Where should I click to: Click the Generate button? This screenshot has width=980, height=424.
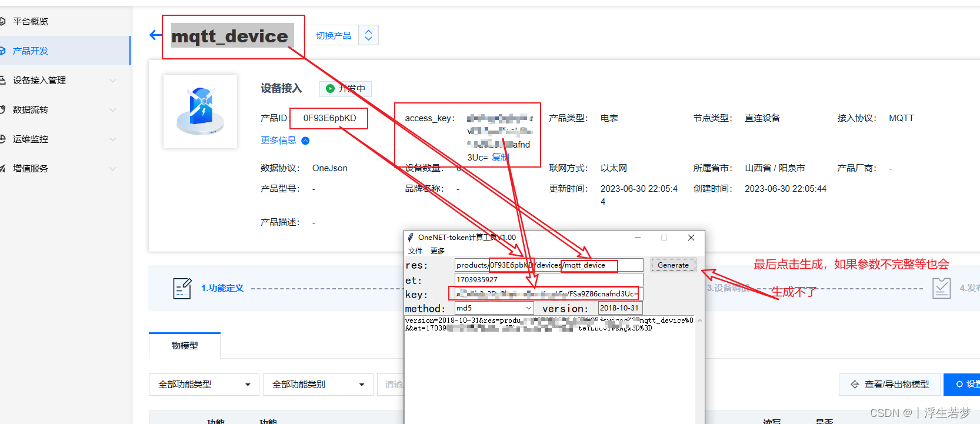coord(673,265)
